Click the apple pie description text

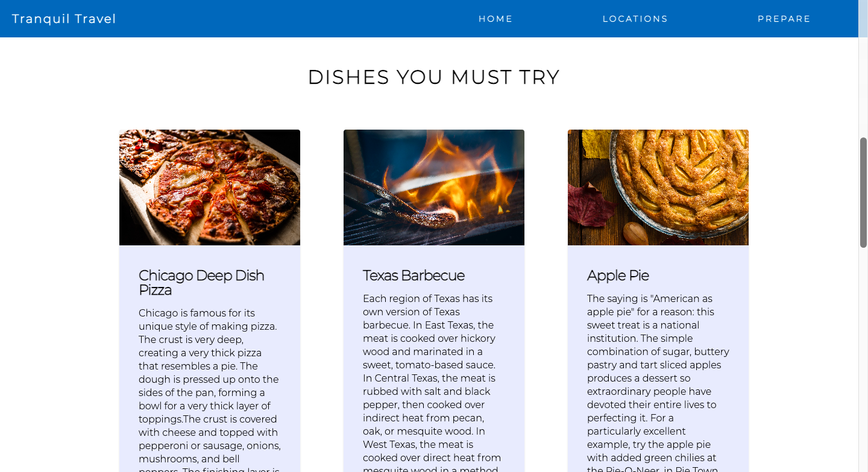pyautogui.click(x=658, y=383)
